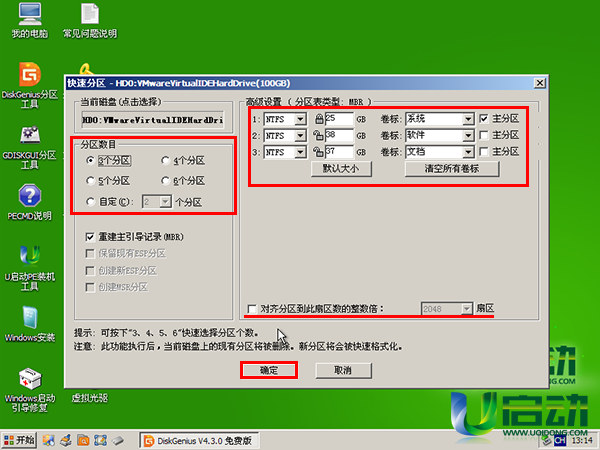Click the fourth quick launch icon in taskbar
Image resolution: width=600 pixels, height=450 pixels.
point(100,440)
